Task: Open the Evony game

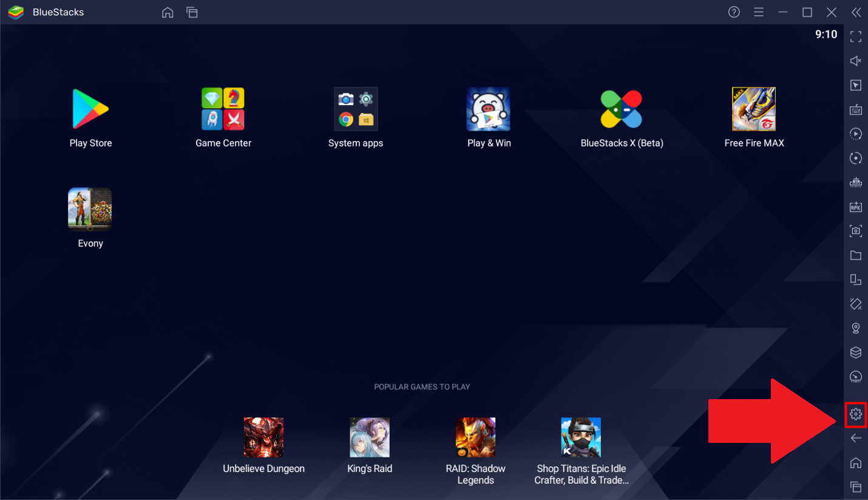Action: pyautogui.click(x=90, y=210)
